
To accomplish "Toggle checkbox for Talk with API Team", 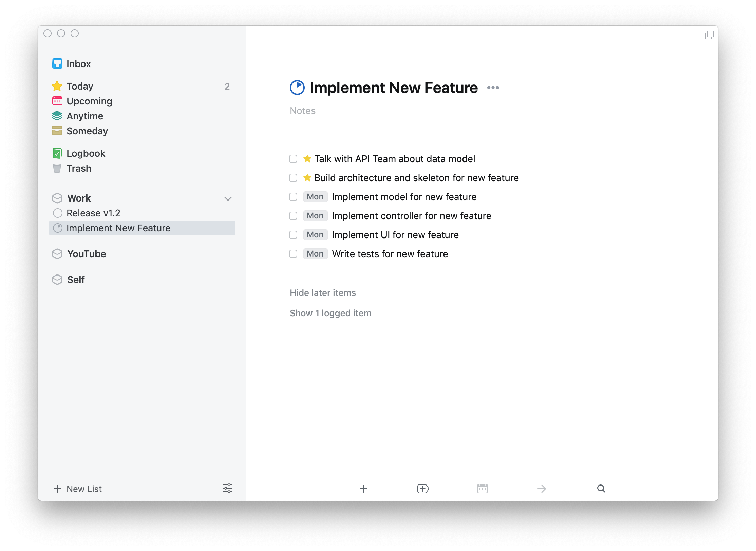I will click(x=293, y=158).
